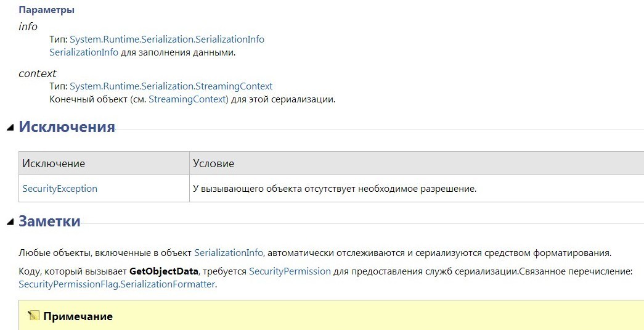The height and width of the screenshot is (330, 644).
Task: Open System.Runtime.Serialization.SerializationInfo type link
Action: (x=167, y=39)
